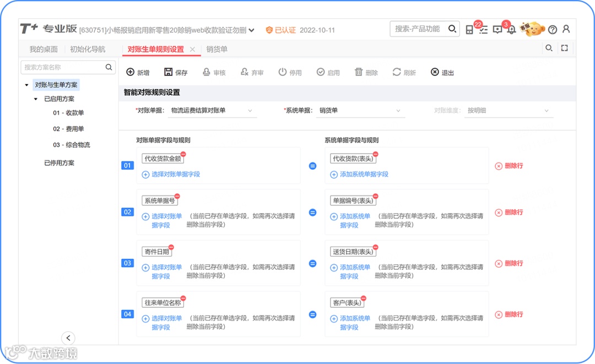
Task: Open the 对账单据 dropdown
Action: click(x=212, y=110)
